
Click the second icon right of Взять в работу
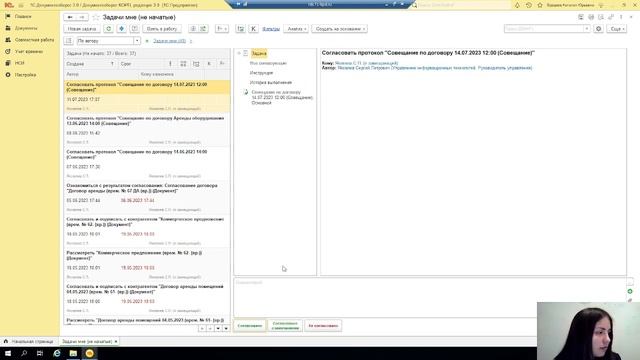point(203,29)
